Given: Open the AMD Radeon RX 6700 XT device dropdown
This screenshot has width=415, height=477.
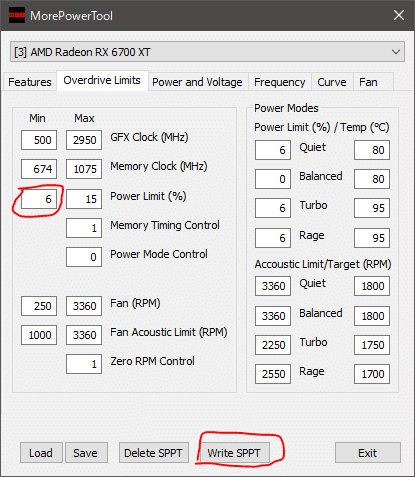Looking at the screenshot, I should coord(207,52).
